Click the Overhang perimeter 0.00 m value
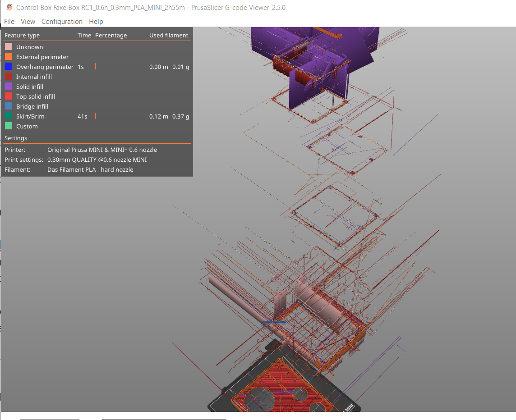 [159, 67]
